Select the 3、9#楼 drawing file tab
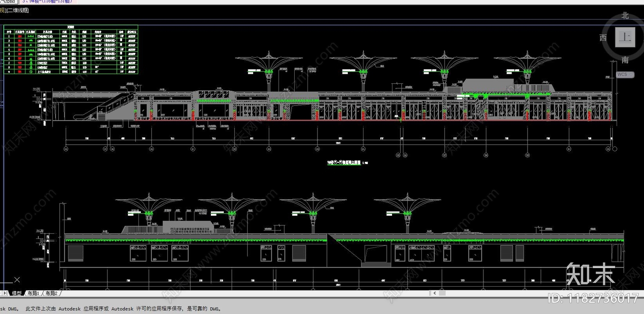This screenshot has width=644, height=314. 47,2
